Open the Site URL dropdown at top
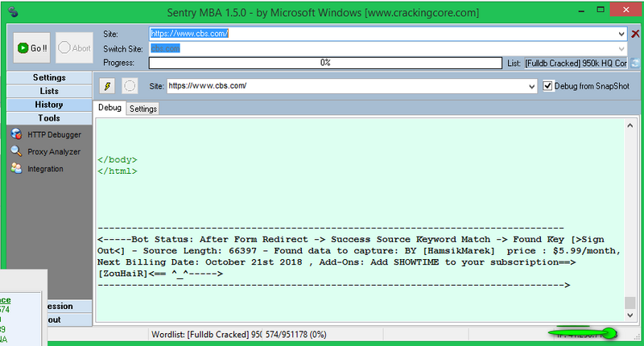This screenshot has height=346, width=644. click(621, 34)
